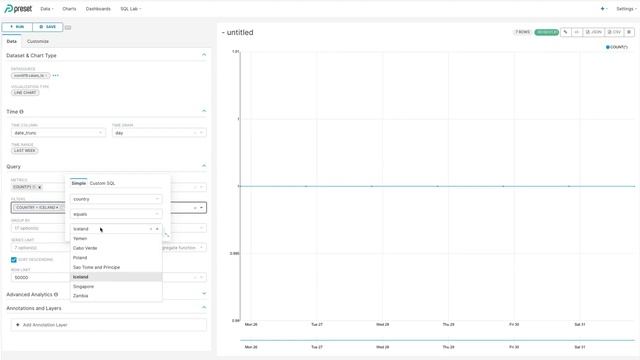Clear the Iceland filter value
Viewport: 640px width, 360px height.
click(151, 229)
